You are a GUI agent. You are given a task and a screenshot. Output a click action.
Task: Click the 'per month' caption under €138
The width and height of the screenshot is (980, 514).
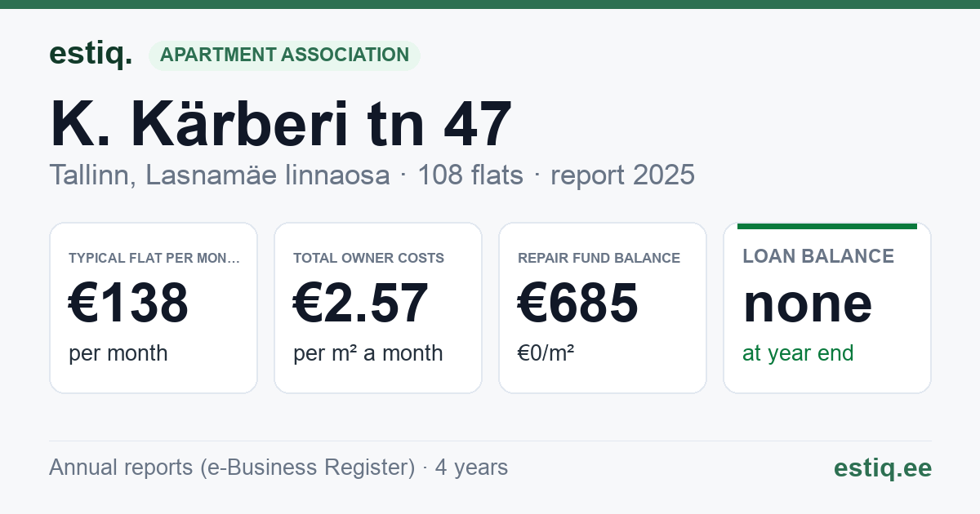pyautogui.click(x=118, y=353)
